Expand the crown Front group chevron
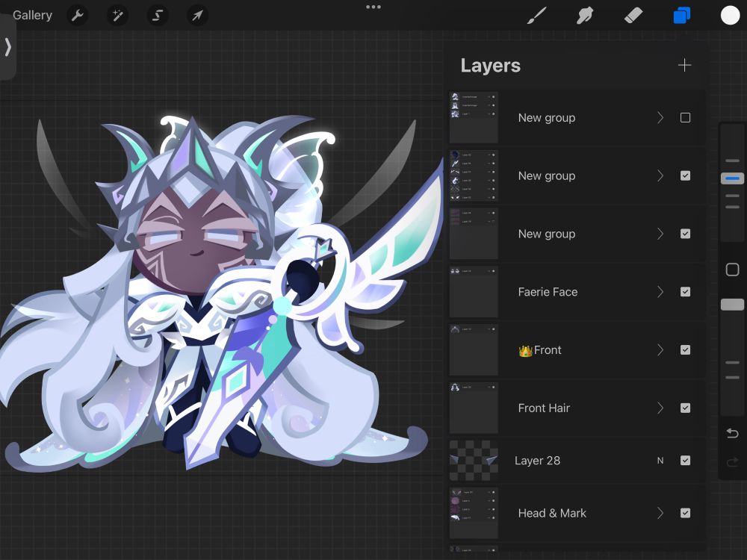 660,350
